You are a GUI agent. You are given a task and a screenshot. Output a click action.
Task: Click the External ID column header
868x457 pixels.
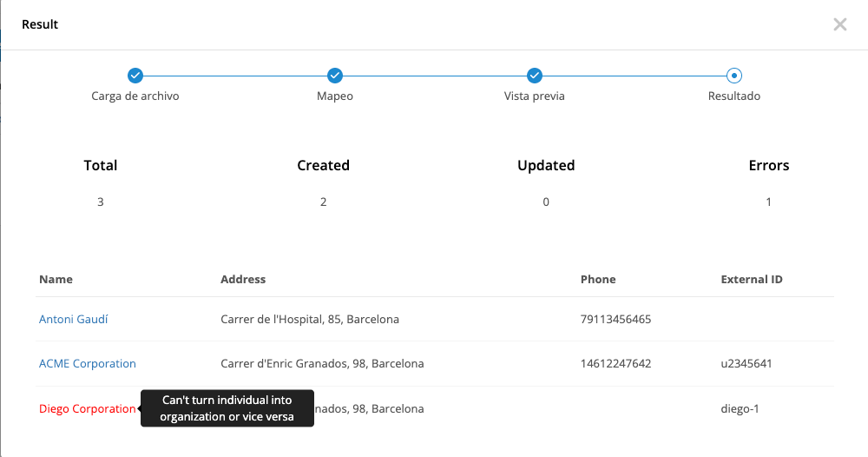(x=752, y=279)
